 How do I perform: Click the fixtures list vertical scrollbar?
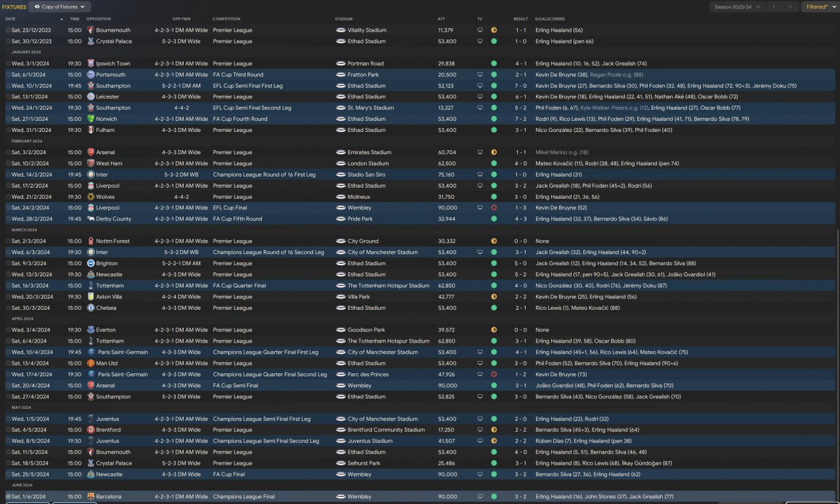838,364
